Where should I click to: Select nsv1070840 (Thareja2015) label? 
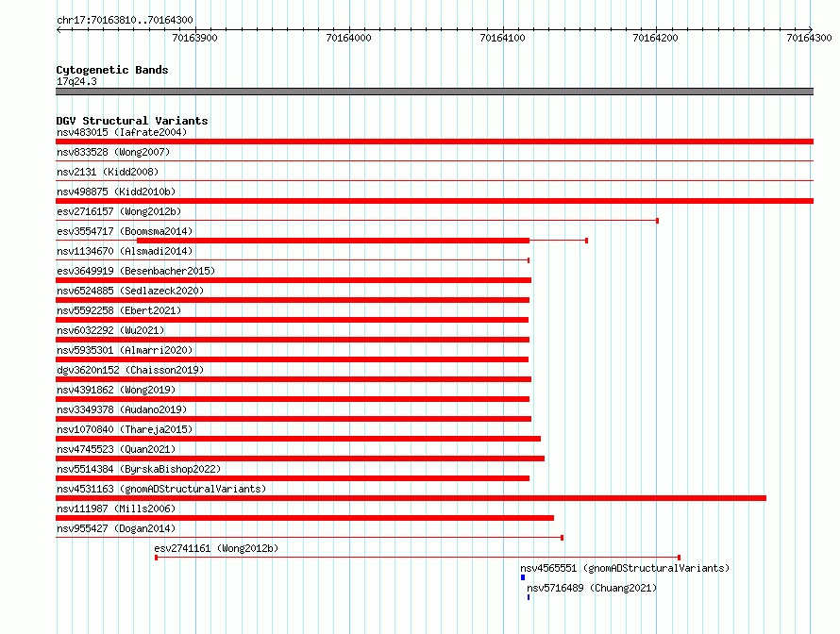pos(125,429)
